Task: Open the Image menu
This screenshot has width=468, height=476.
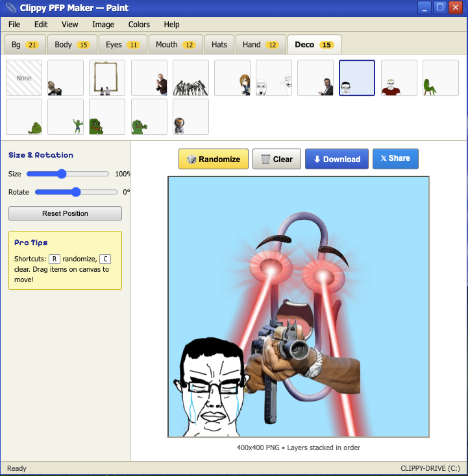Action: tap(103, 25)
